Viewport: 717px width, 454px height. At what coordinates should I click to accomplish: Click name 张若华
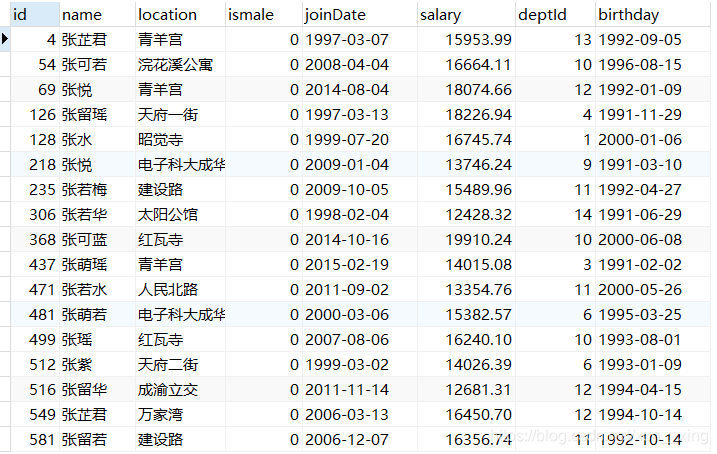coord(97,215)
